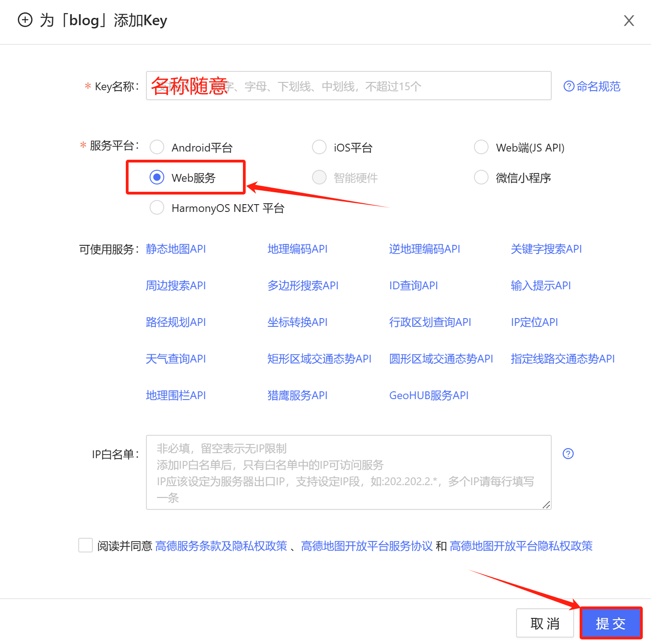
Task: Focus the Key name input field
Action: pyautogui.click(x=349, y=86)
